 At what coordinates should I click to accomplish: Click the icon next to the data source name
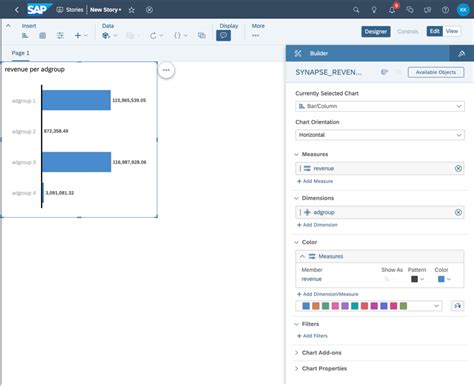click(x=384, y=72)
